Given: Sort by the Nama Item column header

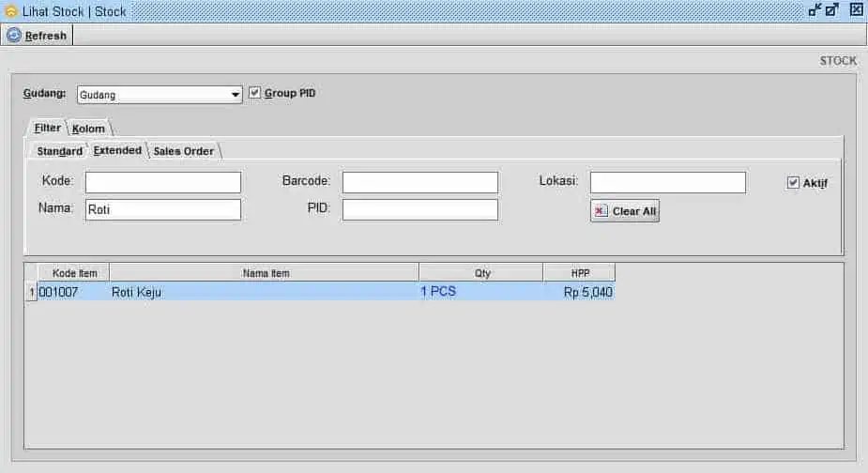Looking at the screenshot, I should click(x=264, y=273).
